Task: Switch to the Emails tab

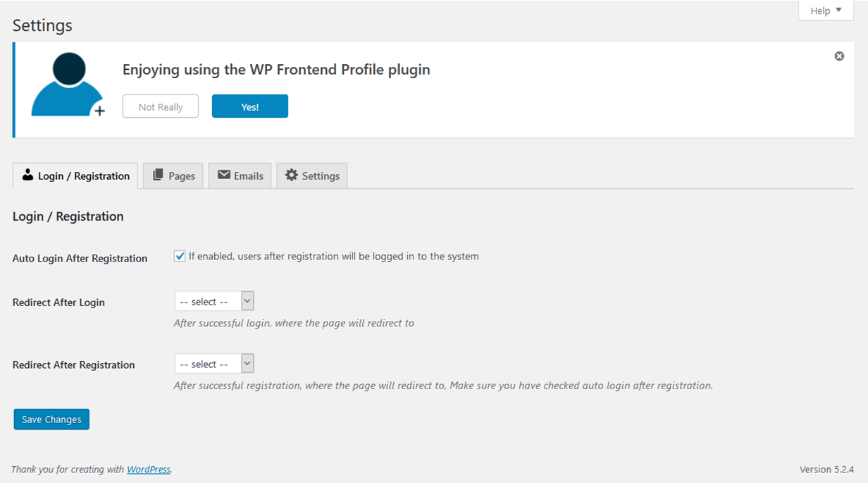Action: coord(240,176)
